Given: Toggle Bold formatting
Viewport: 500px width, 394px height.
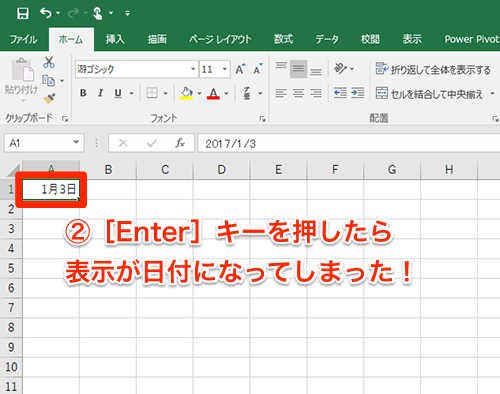Looking at the screenshot, I should tap(83, 93).
